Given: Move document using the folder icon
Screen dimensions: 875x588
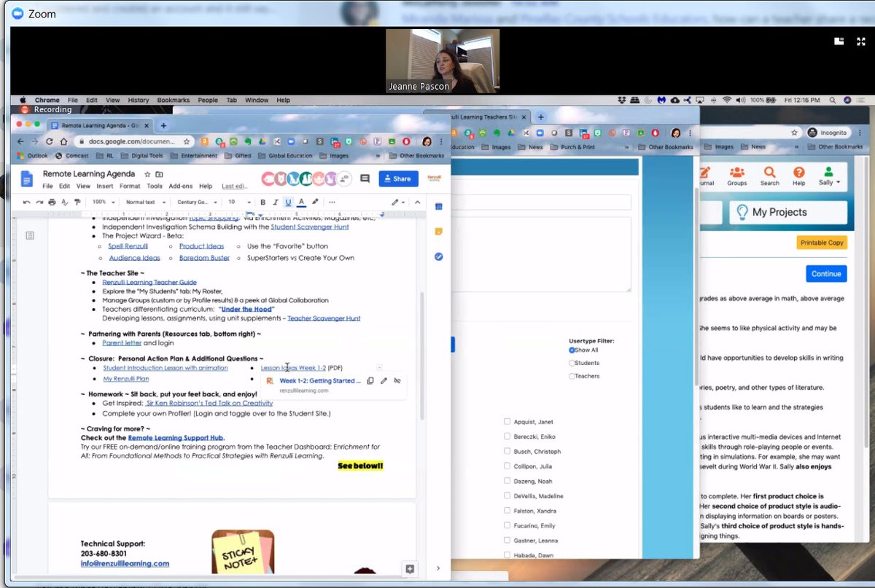Looking at the screenshot, I should click(x=159, y=174).
